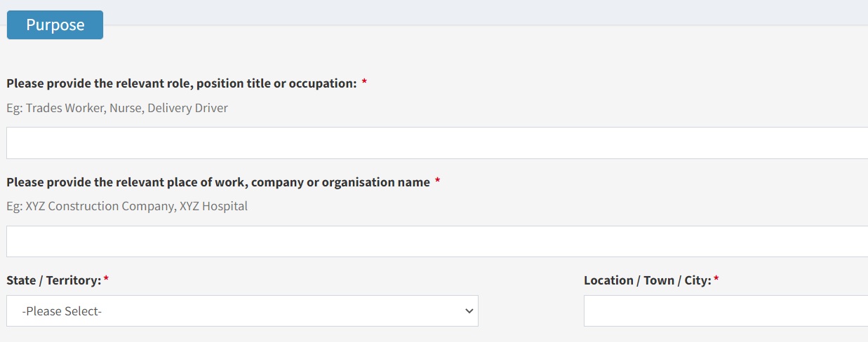
Task: Click the 'Delivery Driver' example text
Action: click(x=187, y=108)
